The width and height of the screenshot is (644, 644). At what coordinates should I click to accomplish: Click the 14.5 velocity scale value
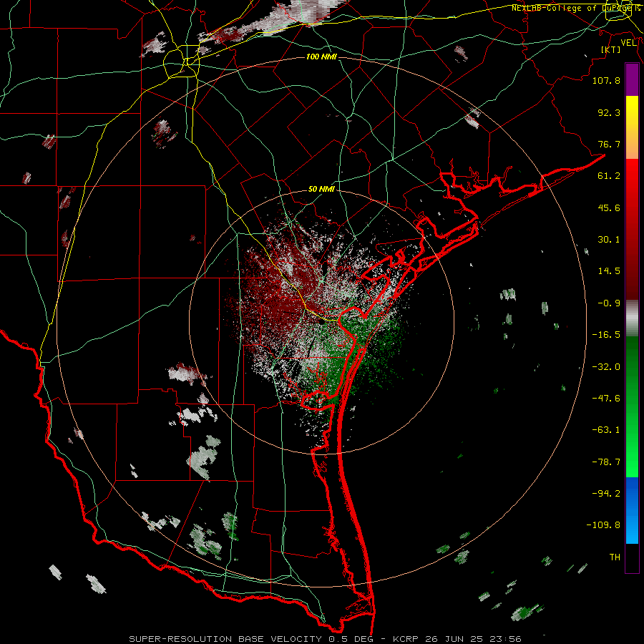[x=609, y=271]
